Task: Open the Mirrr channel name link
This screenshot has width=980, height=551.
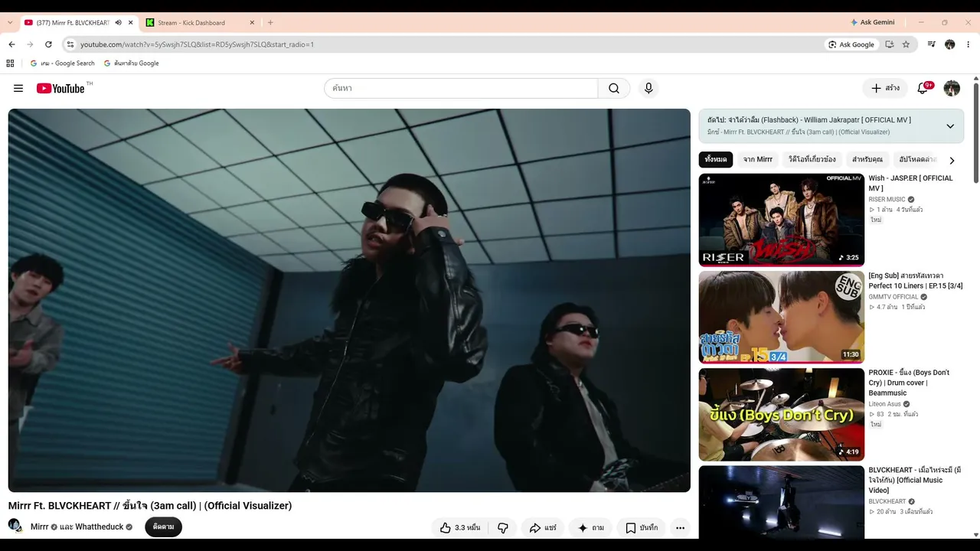Action: coord(40,527)
